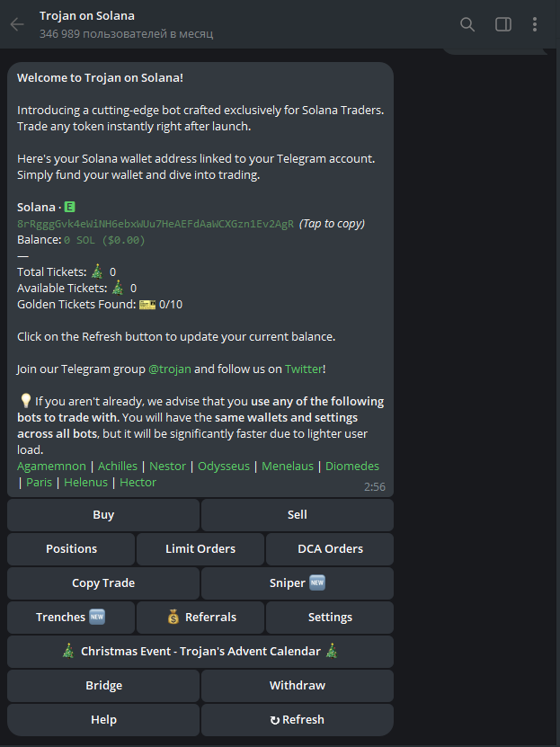Open the chat search icon
Screen dimensions: 560x747
coord(467,24)
